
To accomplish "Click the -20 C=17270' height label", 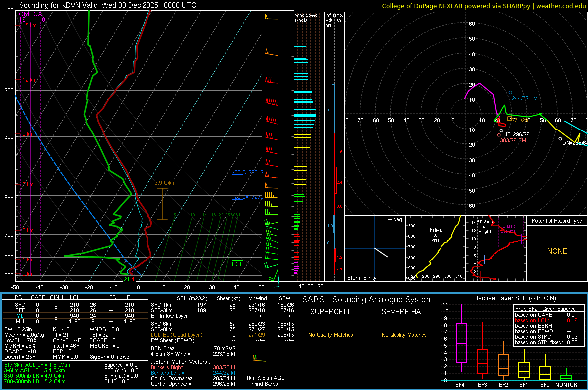I will click(x=248, y=197).
